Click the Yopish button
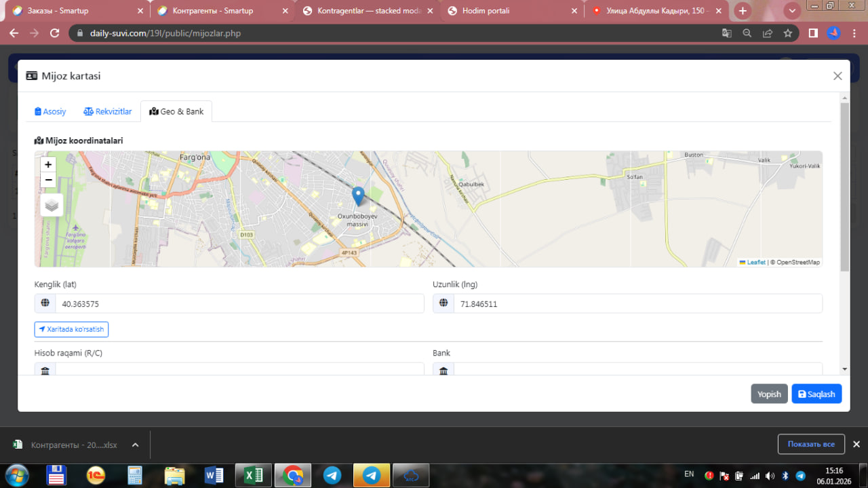The height and width of the screenshot is (488, 868). click(x=768, y=394)
